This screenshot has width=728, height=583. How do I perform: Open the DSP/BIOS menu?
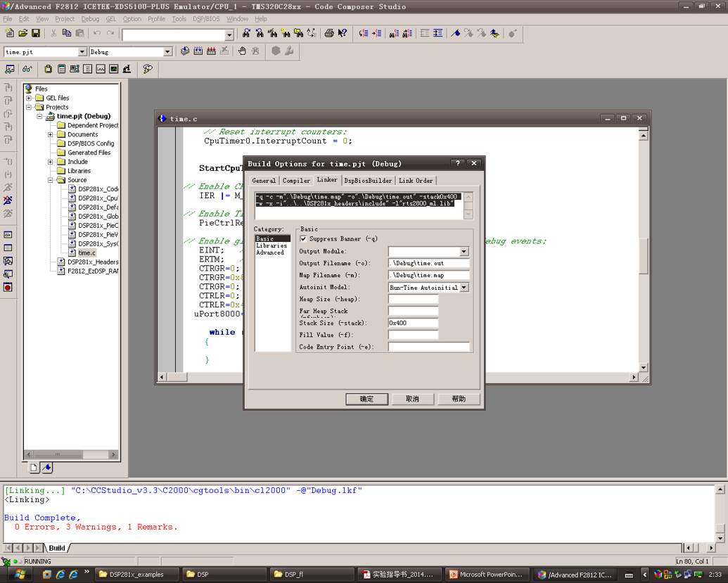(x=206, y=19)
